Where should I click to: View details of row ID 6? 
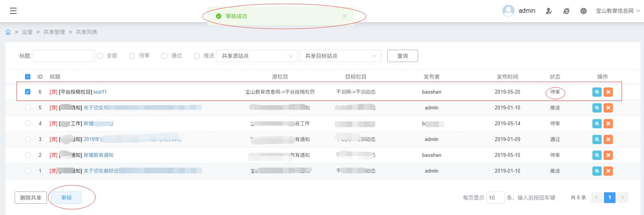[597, 92]
